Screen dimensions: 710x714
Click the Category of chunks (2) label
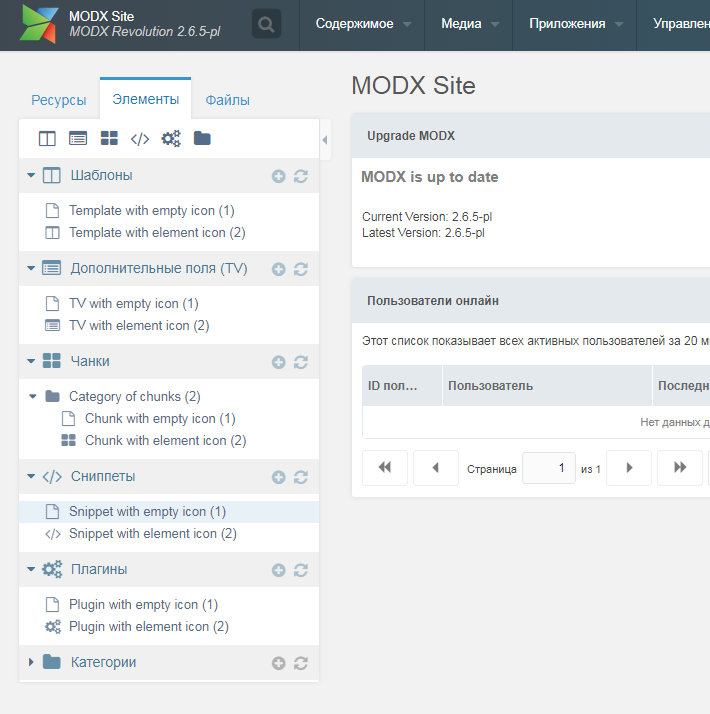(134, 397)
